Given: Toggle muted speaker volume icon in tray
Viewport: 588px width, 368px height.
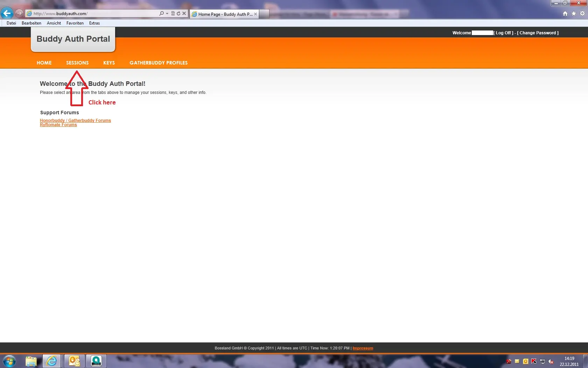Looking at the screenshot, I should (x=551, y=361).
